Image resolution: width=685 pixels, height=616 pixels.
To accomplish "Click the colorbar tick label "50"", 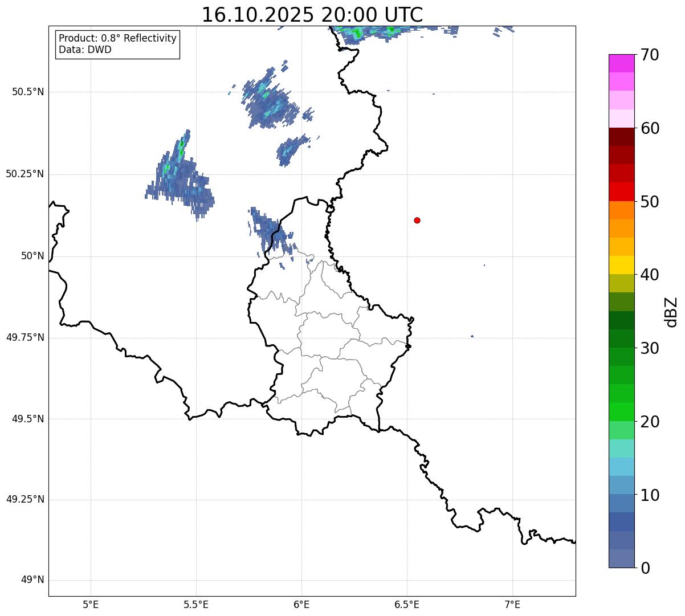I will (x=650, y=202).
